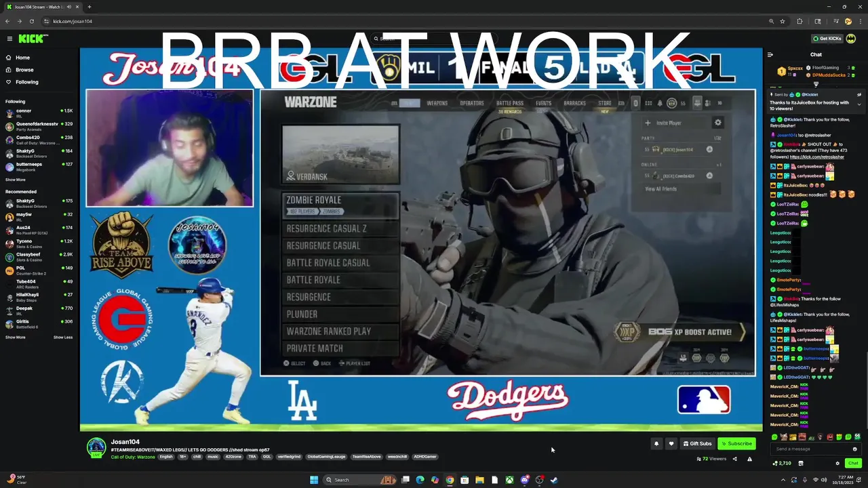The width and height of the screenshot is (868, 488).
Task: Click the Subscribe button
Action: click(x=736, y=443)
